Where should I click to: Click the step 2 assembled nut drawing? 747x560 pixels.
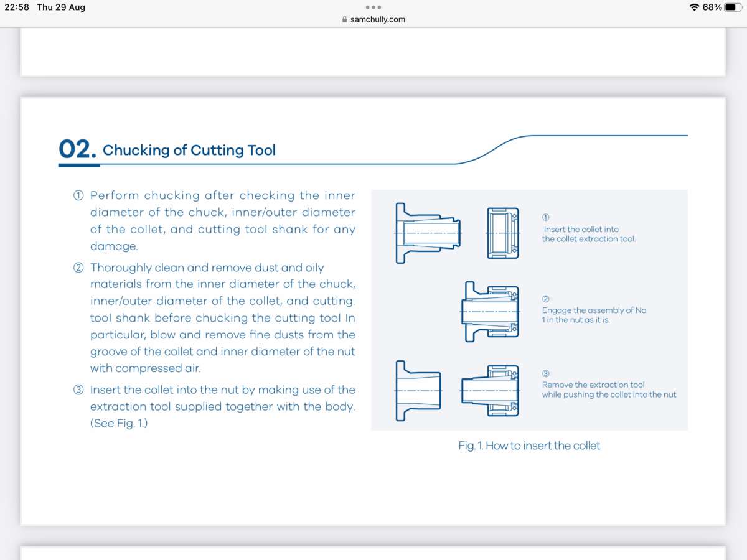[x=490, y=312]
